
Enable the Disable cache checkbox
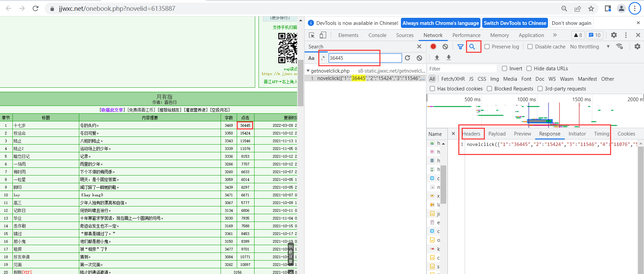530,47
